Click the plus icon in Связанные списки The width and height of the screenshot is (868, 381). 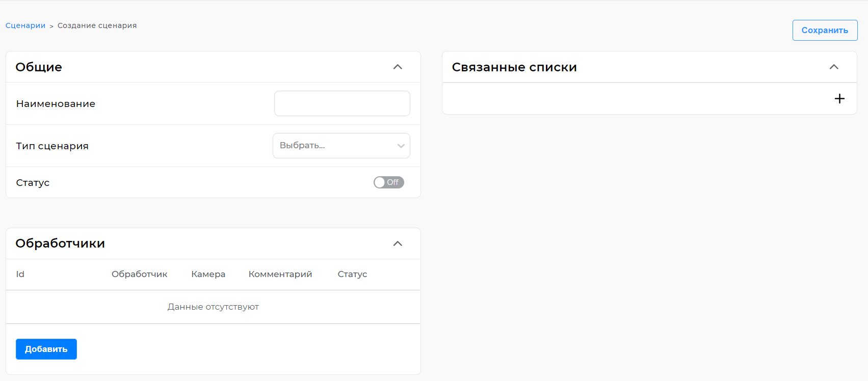[839, 98]
